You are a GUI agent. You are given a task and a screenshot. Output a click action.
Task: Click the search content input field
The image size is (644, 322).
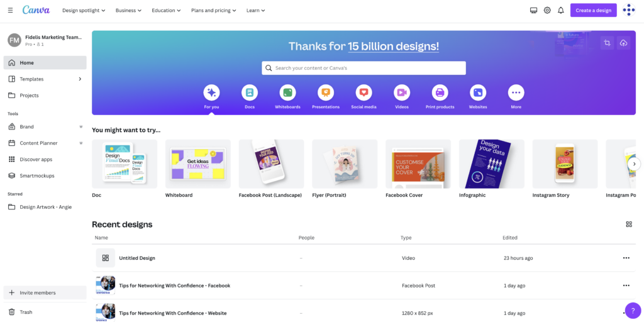tap(364, 68)
